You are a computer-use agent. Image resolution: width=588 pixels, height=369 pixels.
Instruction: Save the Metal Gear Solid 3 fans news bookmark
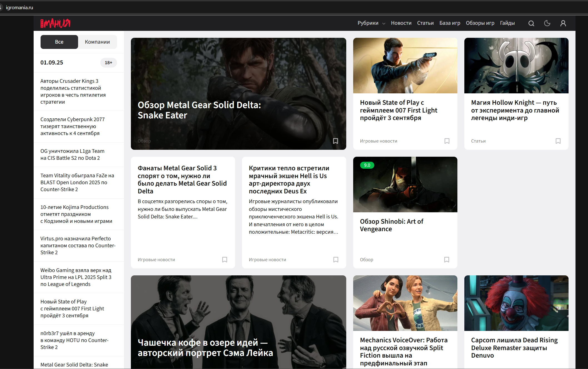pyautogui.click(x=225, y=260)
